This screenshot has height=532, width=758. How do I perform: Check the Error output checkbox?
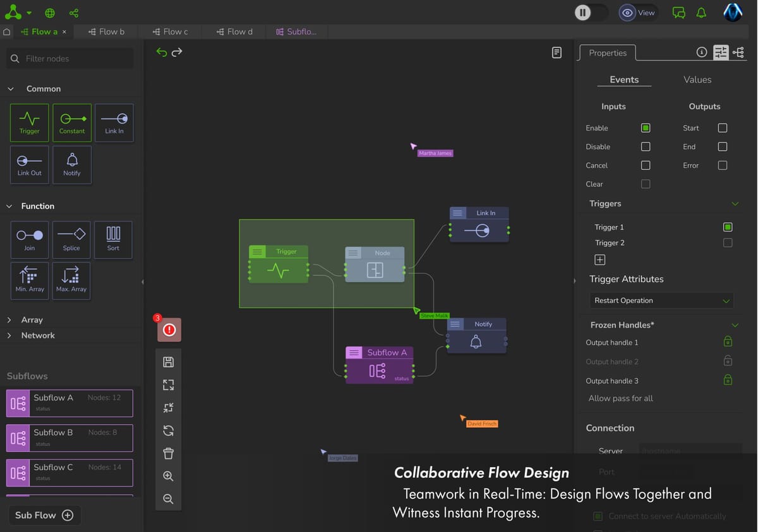coord(723,165)
